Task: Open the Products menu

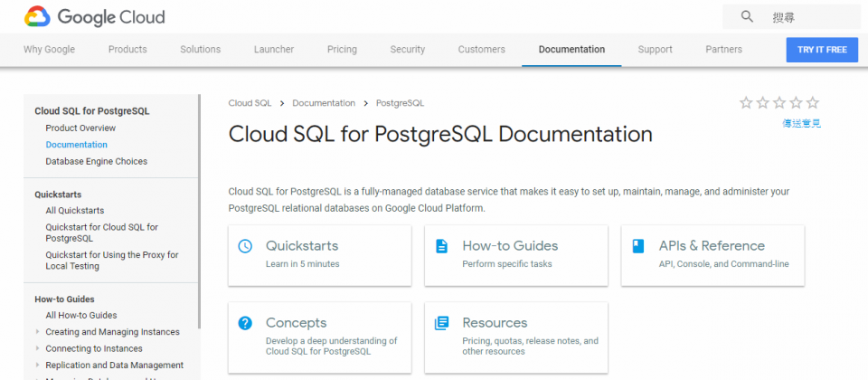Action: click(x=127, y=49)
